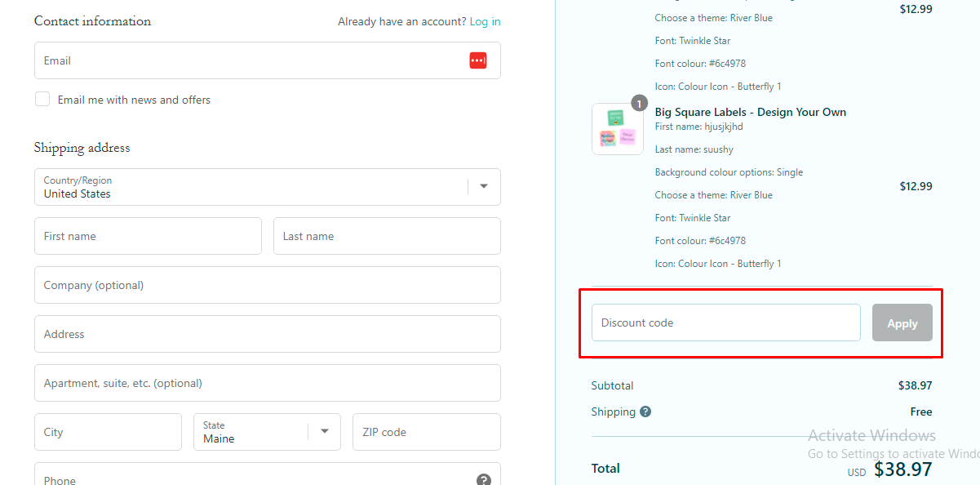
Task: Click the Total amount $38.97
Action: (903, 469)
